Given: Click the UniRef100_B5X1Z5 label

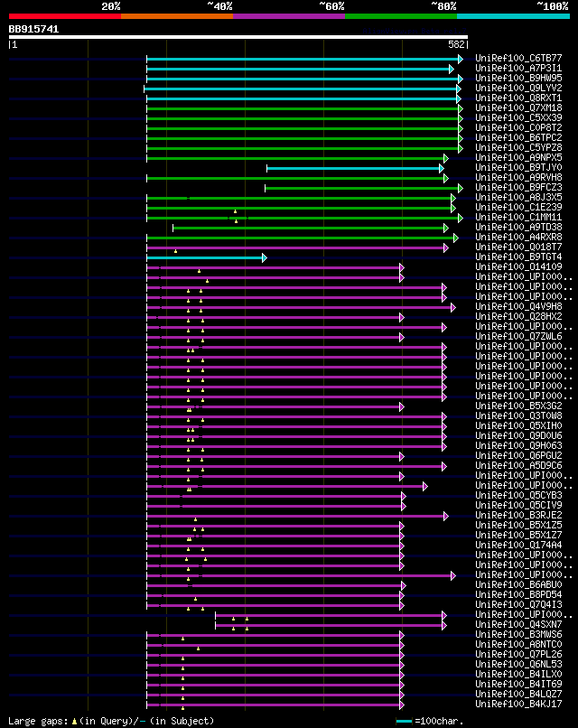Looking at the screenshot, I should click(x=518, y=525).
